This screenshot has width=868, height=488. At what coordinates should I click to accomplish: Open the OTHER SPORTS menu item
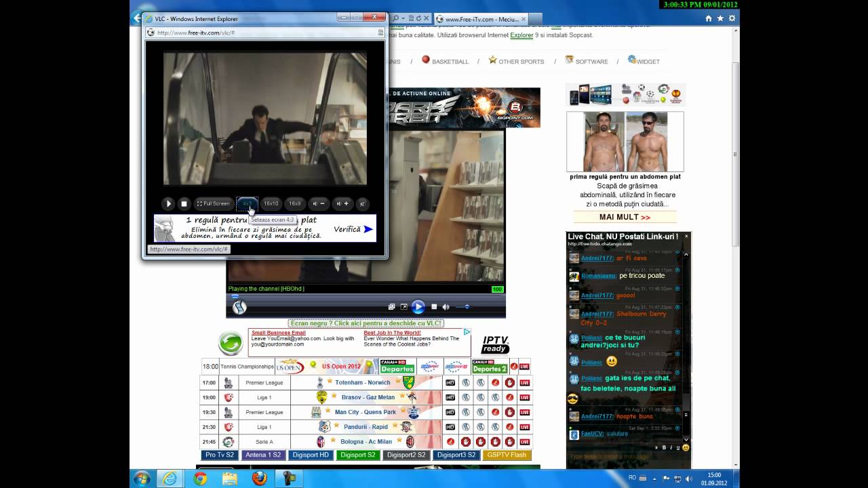pos(516,61)
